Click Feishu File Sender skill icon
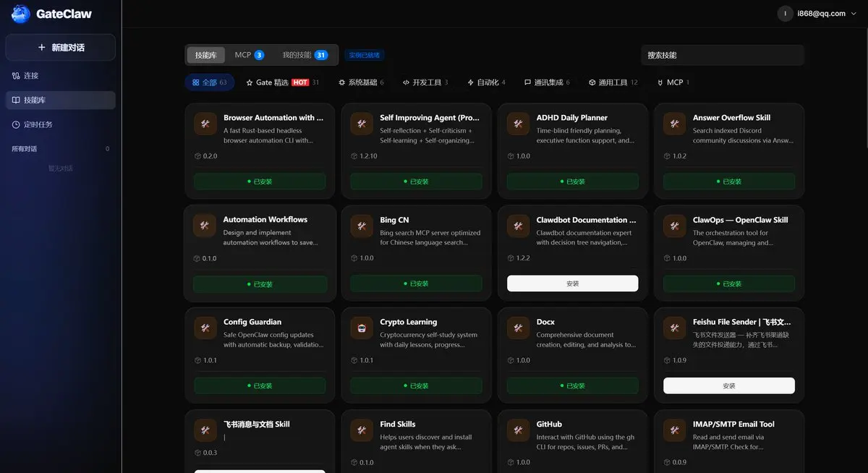 (674, 328)
